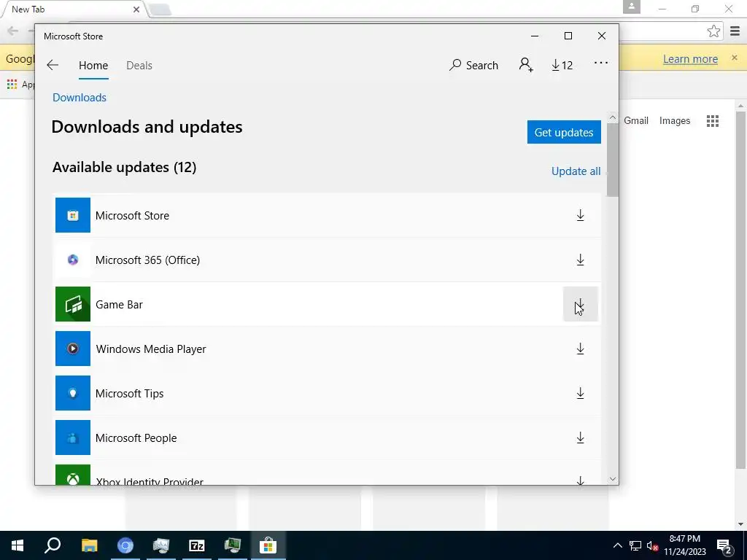Viewport: 747px width, 560px height.
Task: Open 7-Zip from the taskbar
Action: click(x=197, y=545)
